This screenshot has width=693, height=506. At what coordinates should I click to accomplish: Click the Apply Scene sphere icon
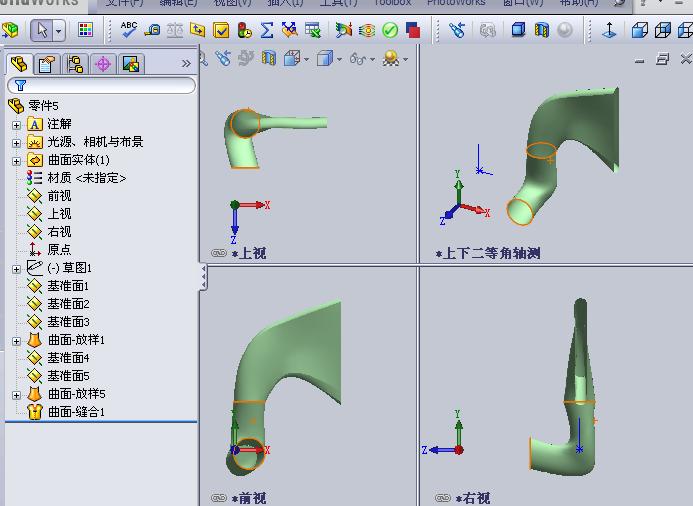(x=391, y=58)
